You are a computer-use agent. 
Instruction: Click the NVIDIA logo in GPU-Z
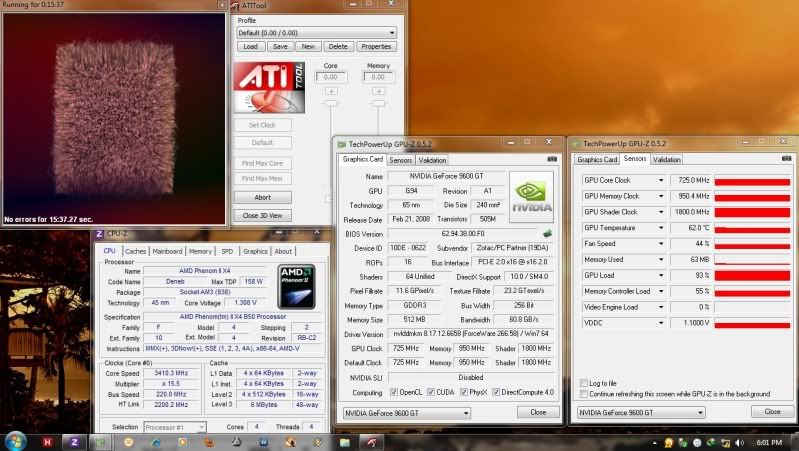click(531, 197)
